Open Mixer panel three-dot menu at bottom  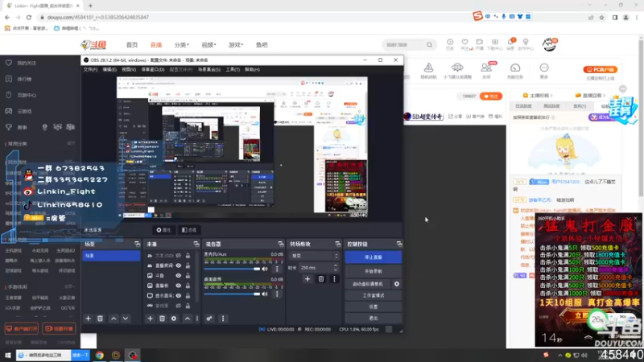pyautogui.click(x=223, y=319)
